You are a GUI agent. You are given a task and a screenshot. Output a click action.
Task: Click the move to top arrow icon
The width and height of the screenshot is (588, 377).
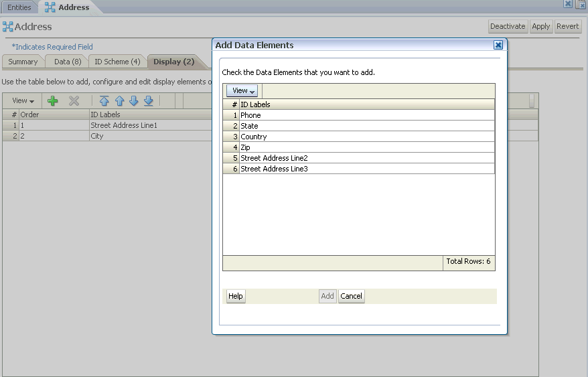[x=104, y=100]
